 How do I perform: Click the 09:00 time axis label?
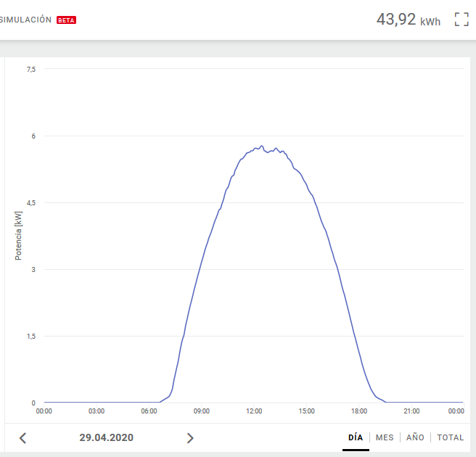point(202,411)
